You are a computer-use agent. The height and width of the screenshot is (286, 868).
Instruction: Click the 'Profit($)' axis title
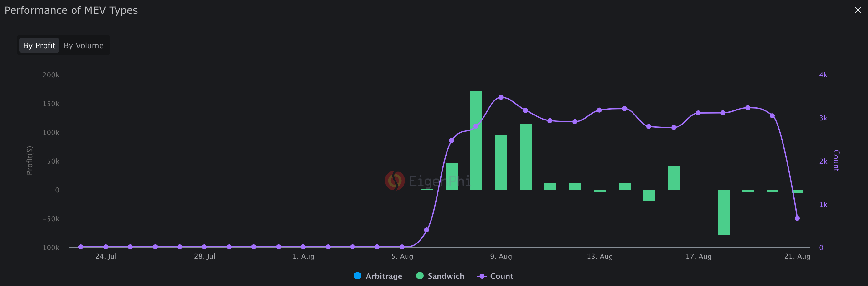(x=30, y=161)
